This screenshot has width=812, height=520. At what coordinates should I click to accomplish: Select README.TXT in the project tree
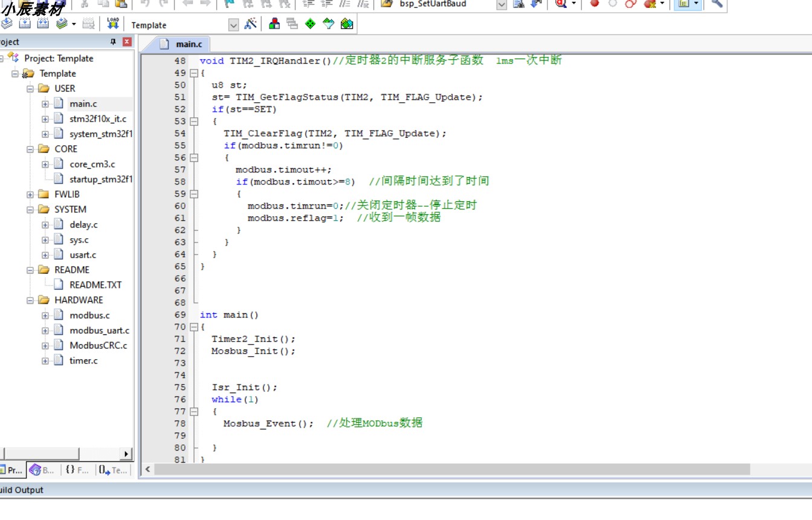95,285
